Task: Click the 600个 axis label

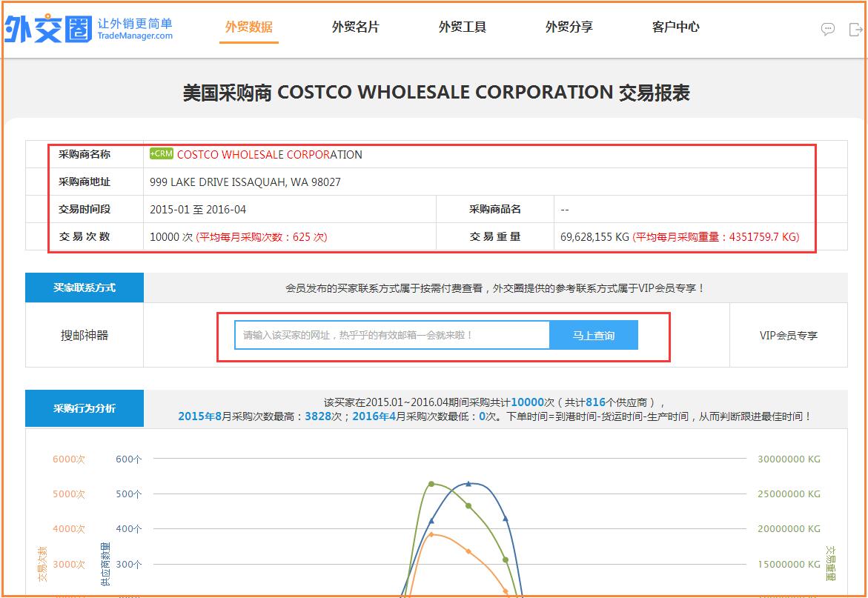Action: click(x=128, y=459)
